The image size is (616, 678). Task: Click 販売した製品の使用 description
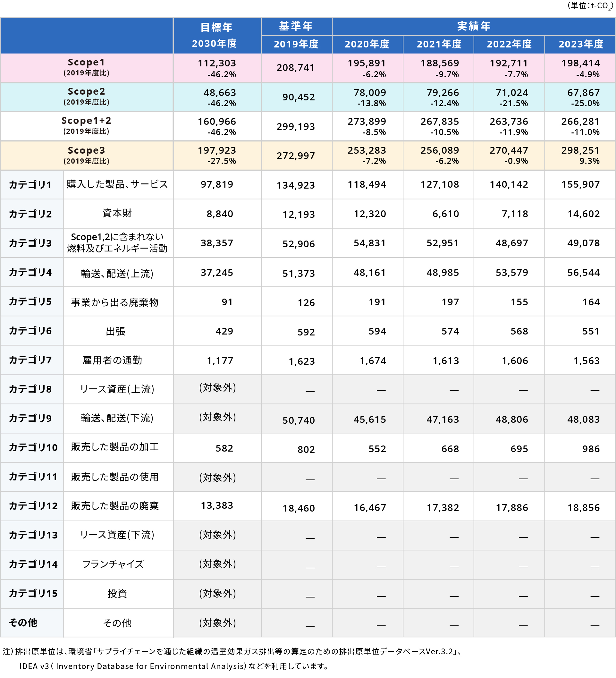click(x=115, y=477)
